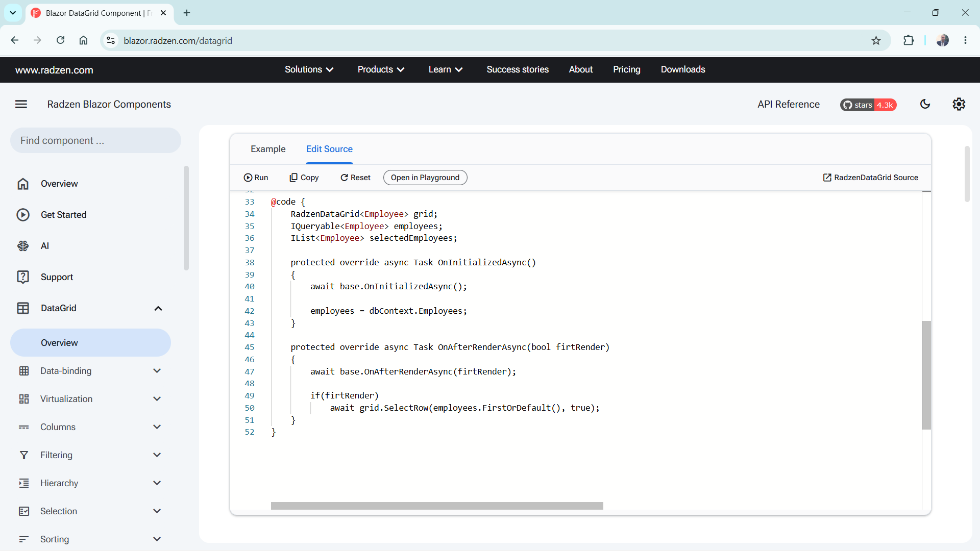
Task: Reset the source code
Action: coord(356,178)
